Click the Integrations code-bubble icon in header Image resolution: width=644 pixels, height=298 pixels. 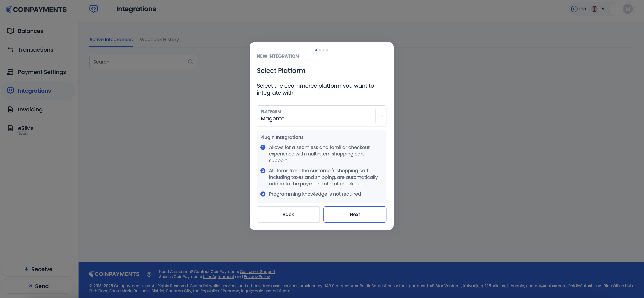click(94, 9)
